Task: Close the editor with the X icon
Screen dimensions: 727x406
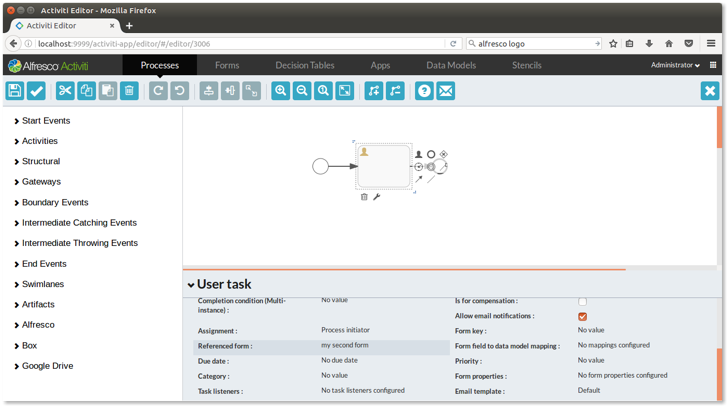Action: [710, 91]
